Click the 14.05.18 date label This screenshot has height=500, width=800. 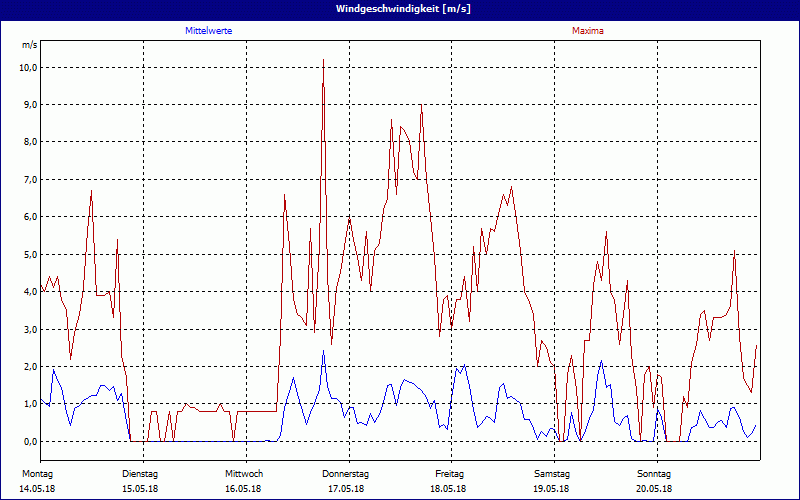click(x=36, y=488)
